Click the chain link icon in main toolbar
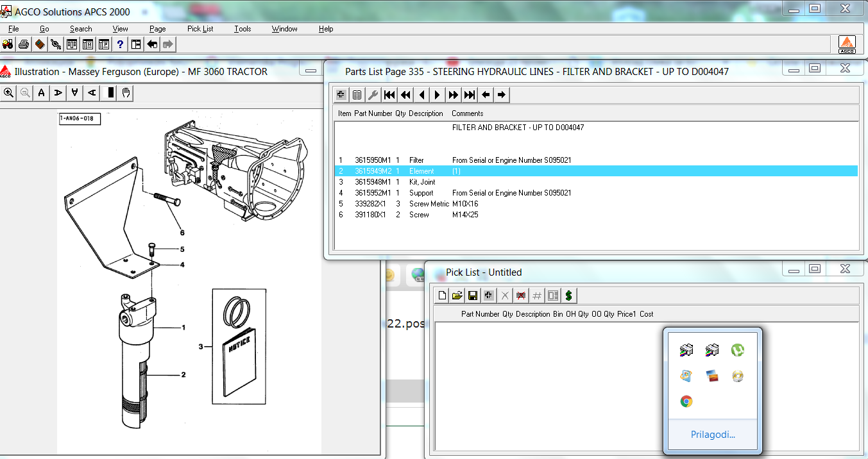Viewport: 868px width, 459px height. pyautogui.click(x=56, y=44)
